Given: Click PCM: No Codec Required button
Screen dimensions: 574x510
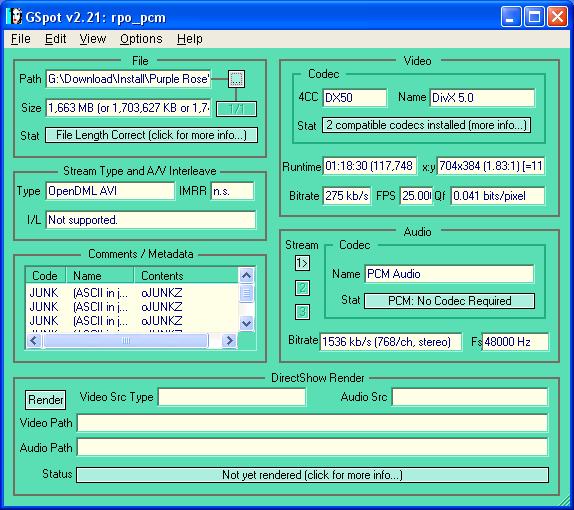Looking at the screenshot, I should tap(449, 301).
